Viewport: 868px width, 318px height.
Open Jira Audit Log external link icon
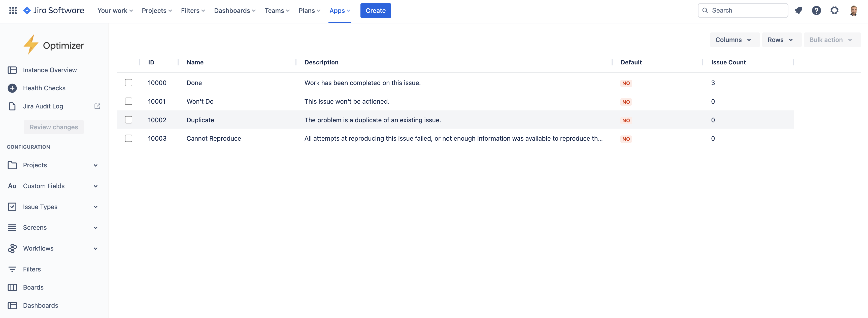(x=97, y=106)
